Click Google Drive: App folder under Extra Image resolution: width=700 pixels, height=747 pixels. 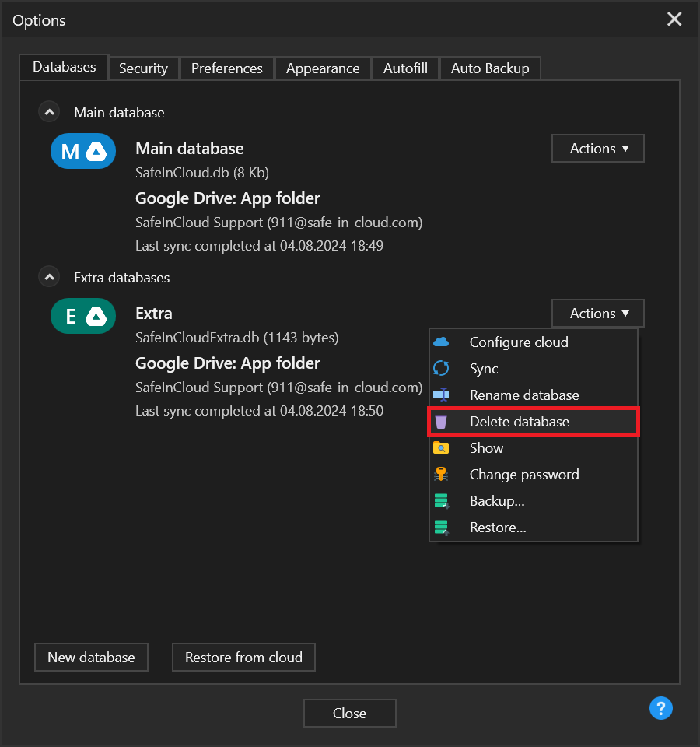tap(228, 363)
